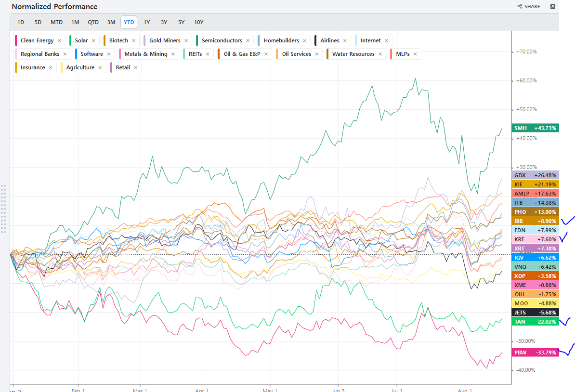Remove Clean Energy series with its X icon

[59, 41]
